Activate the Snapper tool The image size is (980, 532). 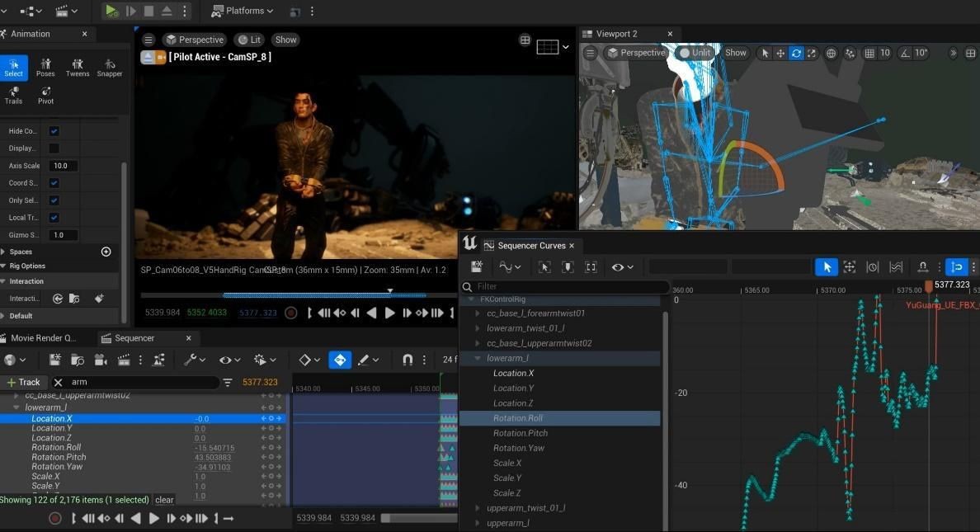click(110, 67)
